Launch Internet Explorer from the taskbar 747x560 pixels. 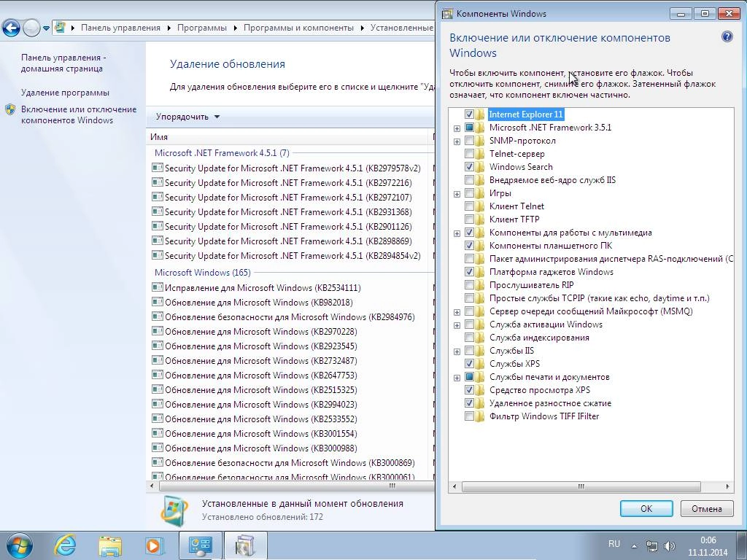(x=65, y=545)
